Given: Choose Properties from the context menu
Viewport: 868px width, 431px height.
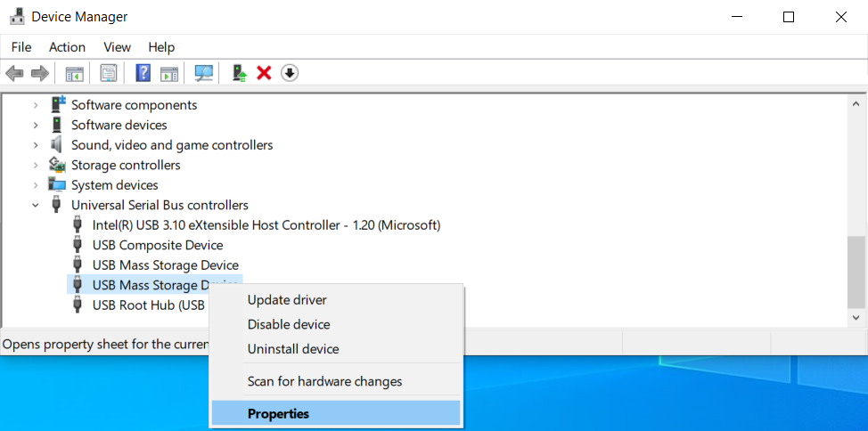Looking at the screenshot, I should click(336, 413).
